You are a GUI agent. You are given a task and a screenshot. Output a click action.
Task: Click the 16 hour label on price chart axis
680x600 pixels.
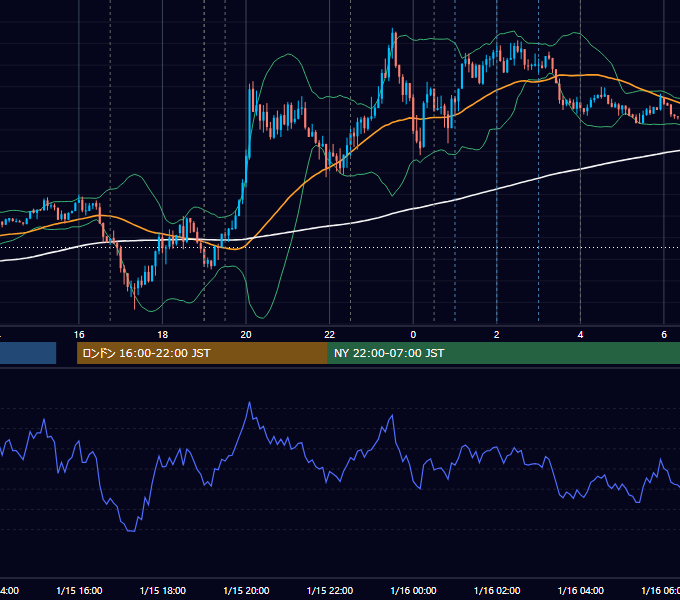79,335
